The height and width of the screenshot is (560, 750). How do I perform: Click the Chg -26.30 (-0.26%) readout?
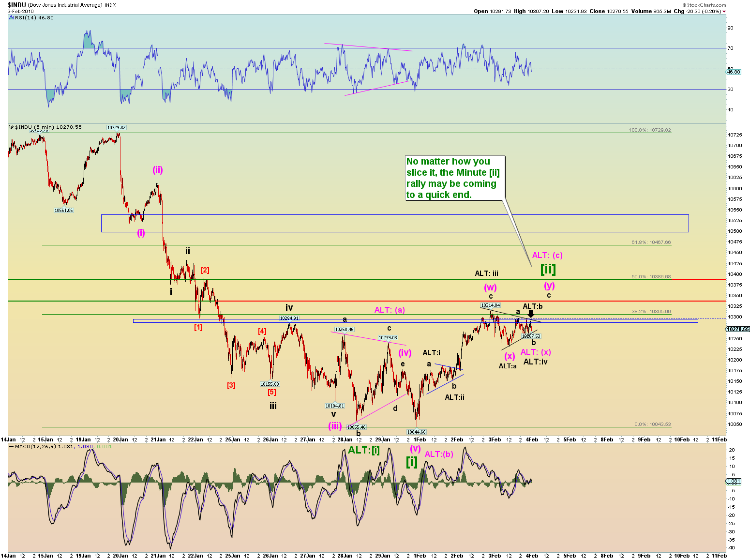coord(697,11)
